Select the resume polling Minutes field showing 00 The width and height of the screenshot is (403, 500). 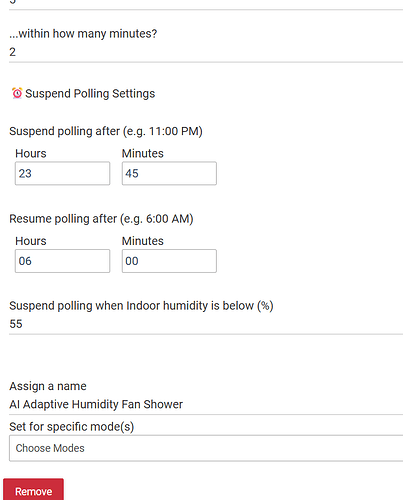point(169,261)
